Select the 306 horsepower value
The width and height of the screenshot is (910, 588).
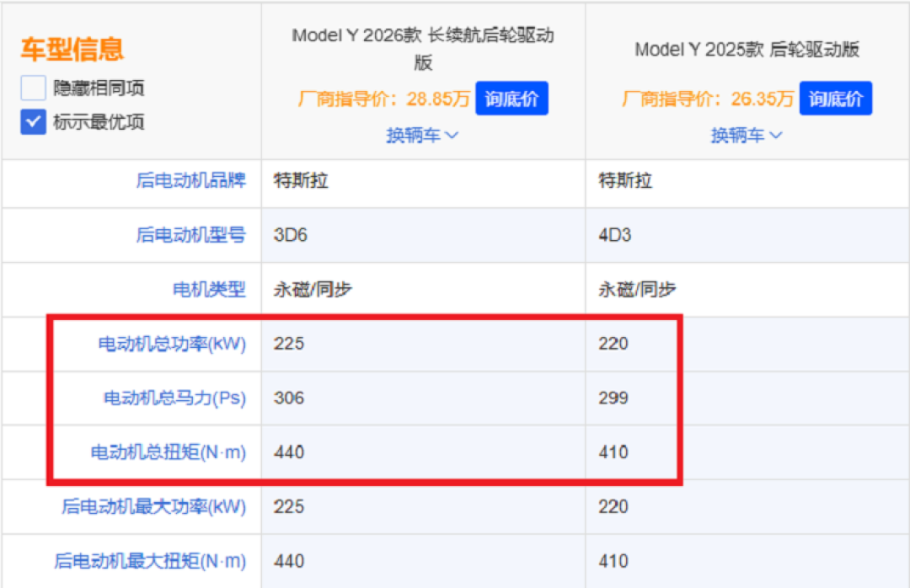coord(289,398)
